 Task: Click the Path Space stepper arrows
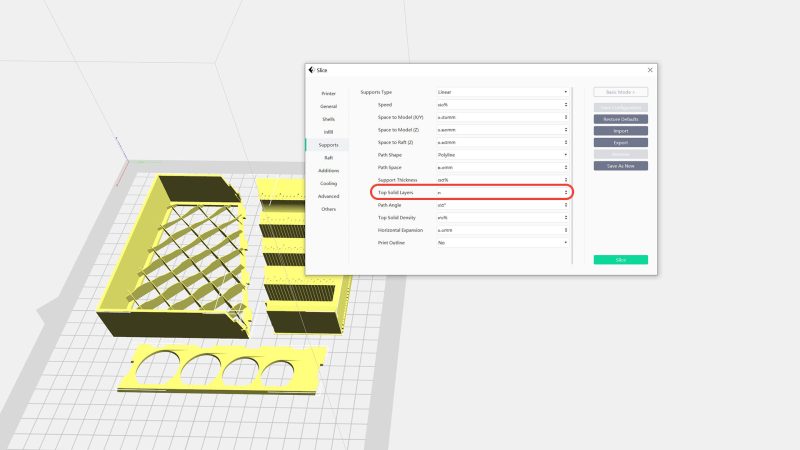click(566, 167)
